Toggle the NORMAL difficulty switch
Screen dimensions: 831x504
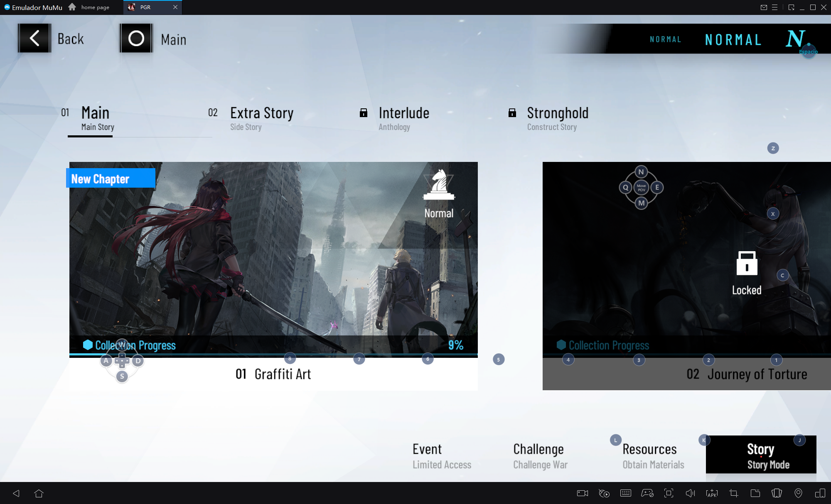click(733, 39)
